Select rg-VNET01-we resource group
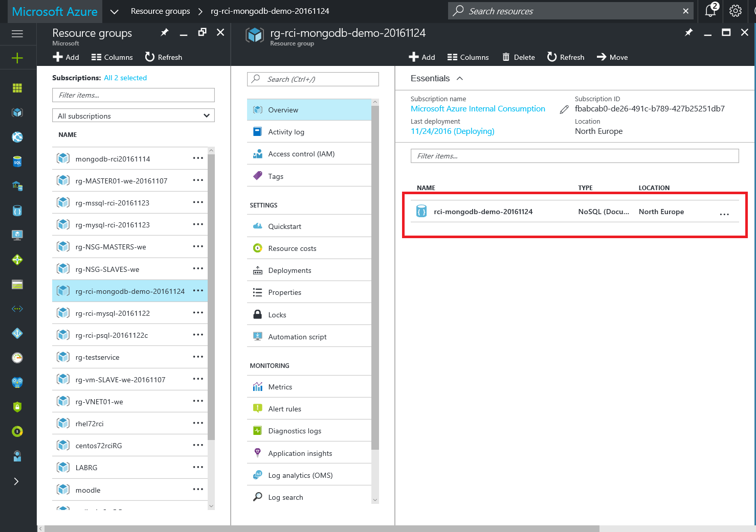Screen dimensions: 756x532 click(130, 402)
